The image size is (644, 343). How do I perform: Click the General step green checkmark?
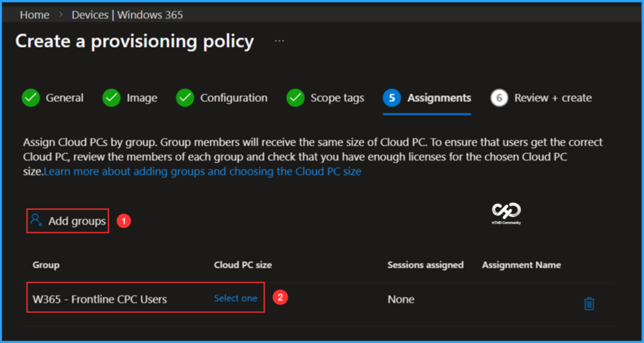31,98
